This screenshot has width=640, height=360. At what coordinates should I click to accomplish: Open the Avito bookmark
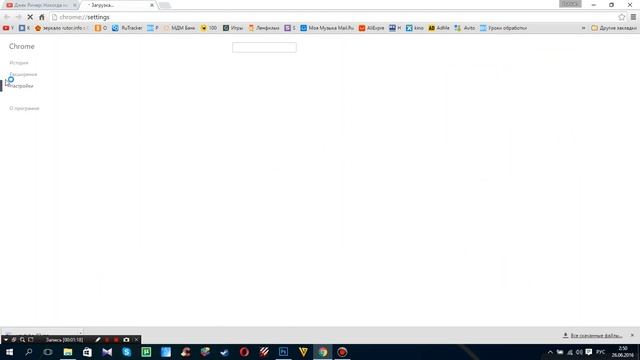pos(464,28)
